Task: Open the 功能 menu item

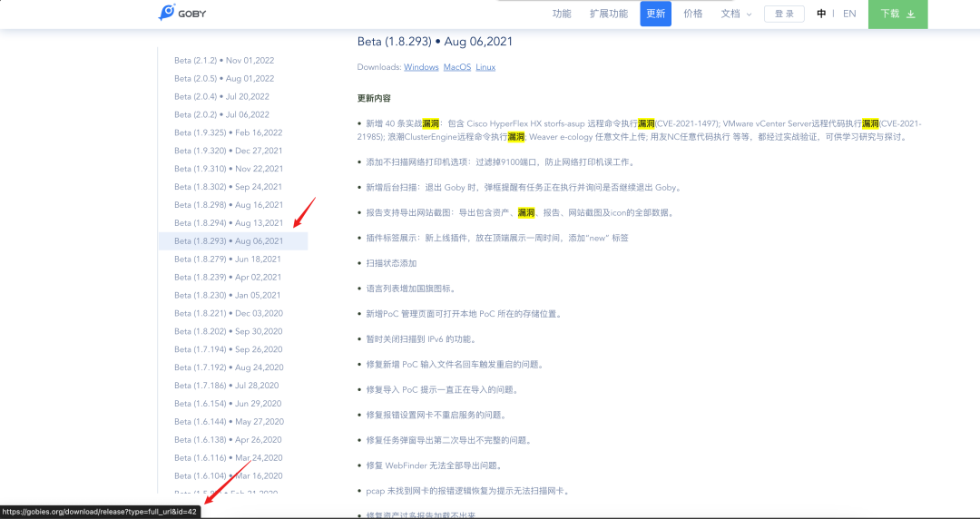Action: tap(562, 14)
